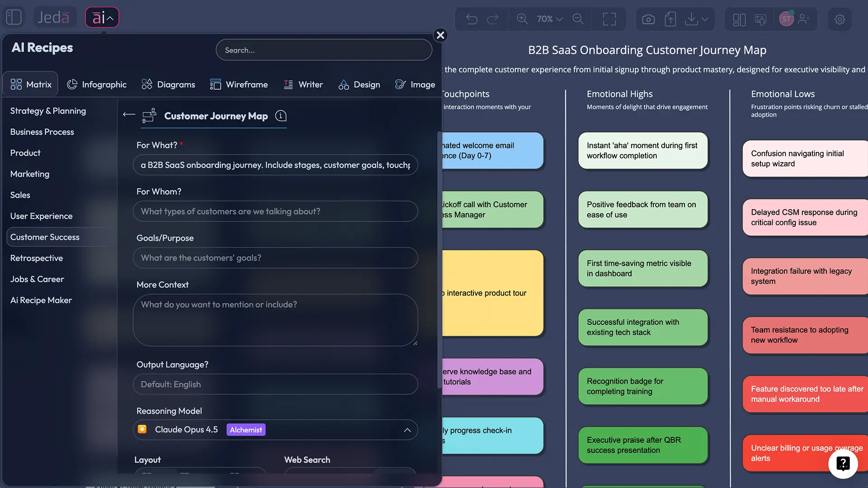
Task: Select the Ai Recipe Maker link
Action: pyautogui.click(x=41, y=300)
